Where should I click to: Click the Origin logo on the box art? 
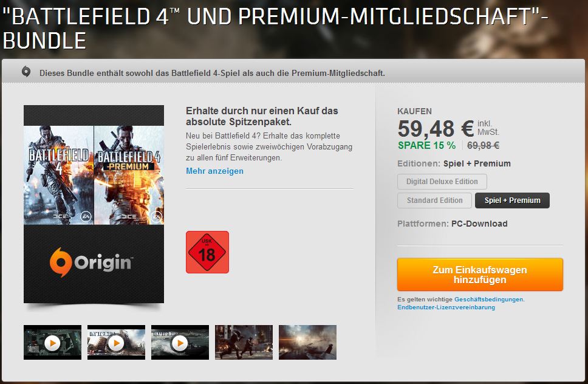[91, 262]
